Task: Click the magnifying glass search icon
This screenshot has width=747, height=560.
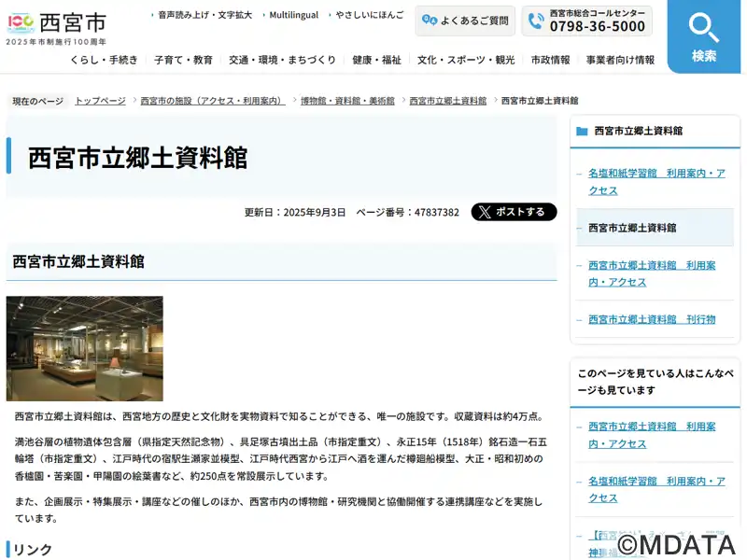Action: coord(704,27)
